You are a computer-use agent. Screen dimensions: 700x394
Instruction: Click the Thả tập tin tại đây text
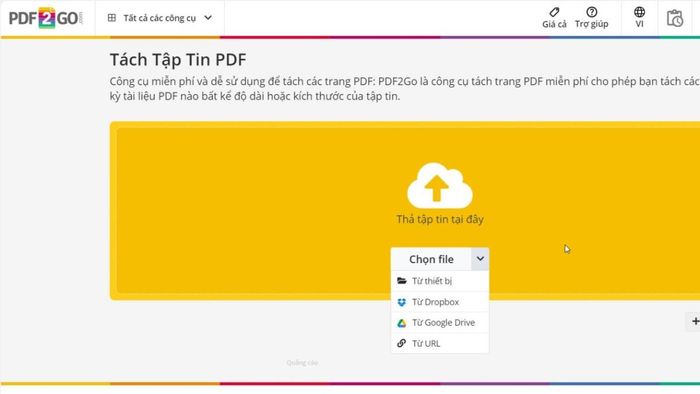[x=440, y=219]
